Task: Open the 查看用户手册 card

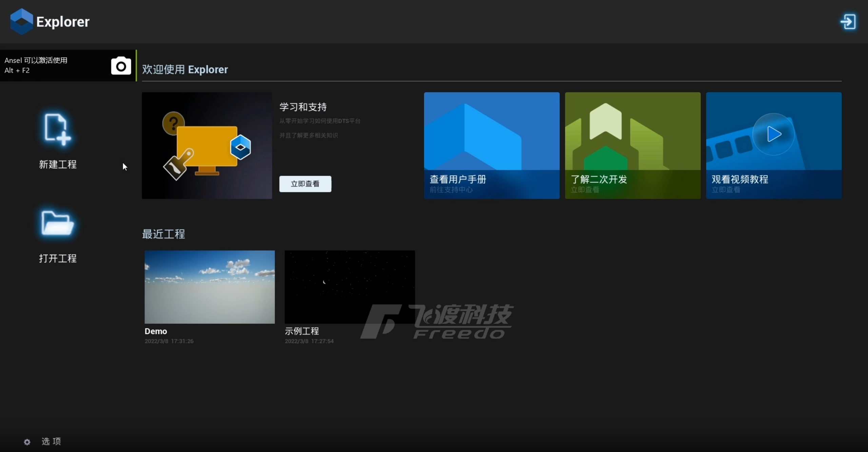Action: (x=491, y=145)
